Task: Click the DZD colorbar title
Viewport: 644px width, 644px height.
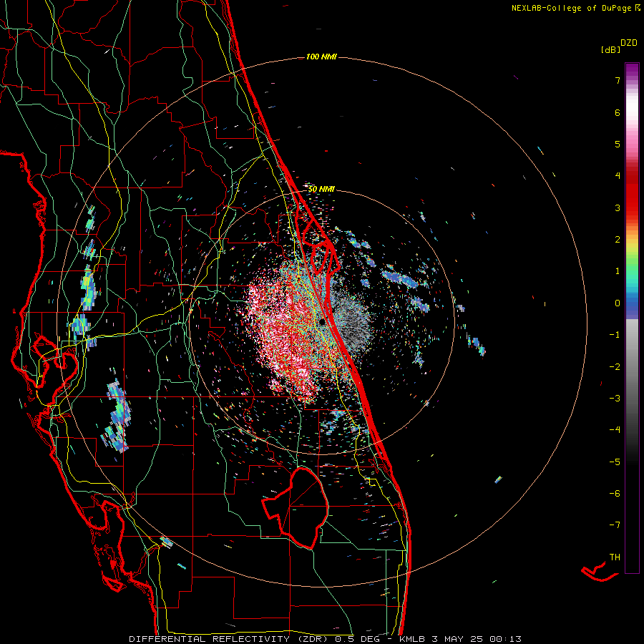Action: [629, 43]
